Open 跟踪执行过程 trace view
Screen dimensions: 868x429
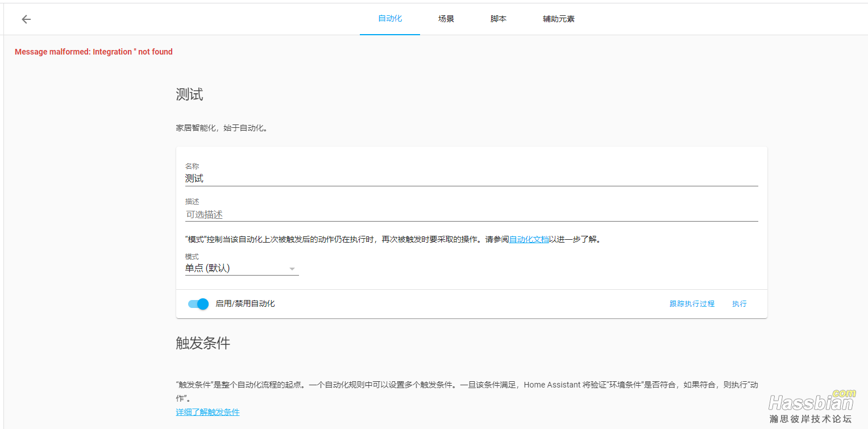coord(692,304)
